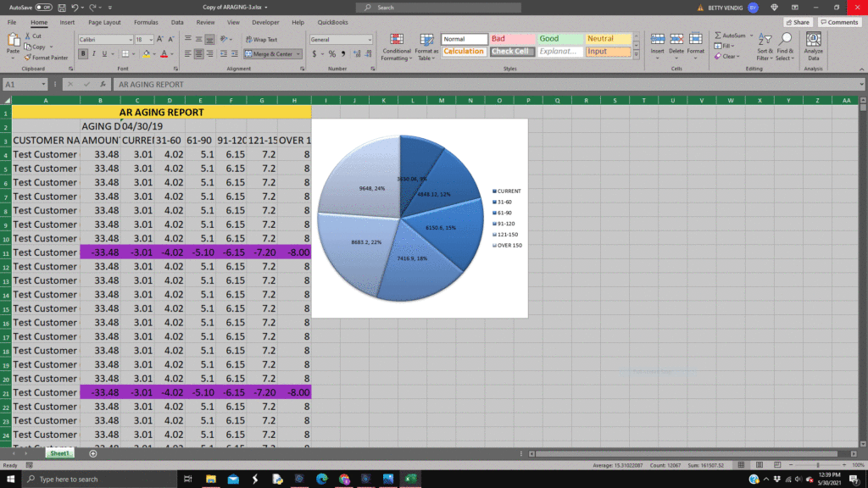Screen dimensions: 868x488
Task: Toggle Wrap Text
Action: pos(261,39)
